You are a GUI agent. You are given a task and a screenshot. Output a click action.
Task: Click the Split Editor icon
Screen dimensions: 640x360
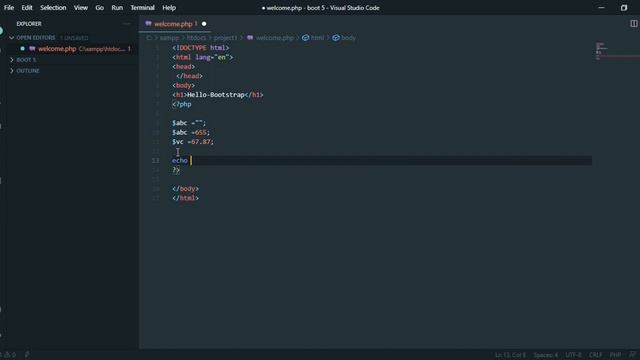633,24
